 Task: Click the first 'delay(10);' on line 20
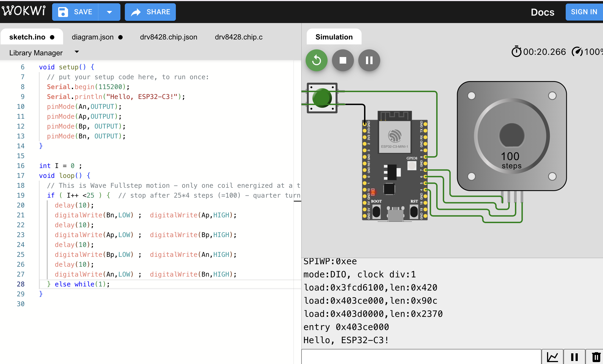coord(74,205)
